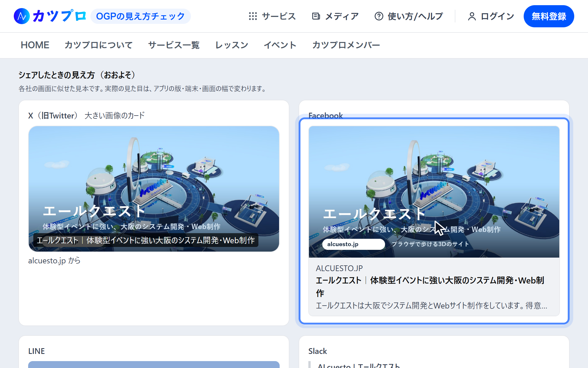Click the 'alcuesto.jp から' text
This screenshot has width=588, height=368.
point(54,260)
